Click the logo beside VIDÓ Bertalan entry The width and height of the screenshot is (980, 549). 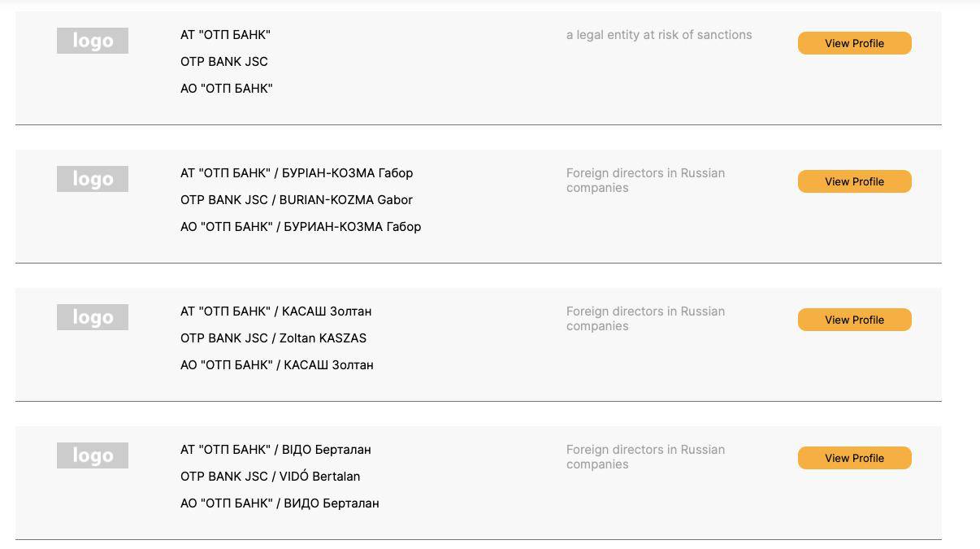point(93,455)
